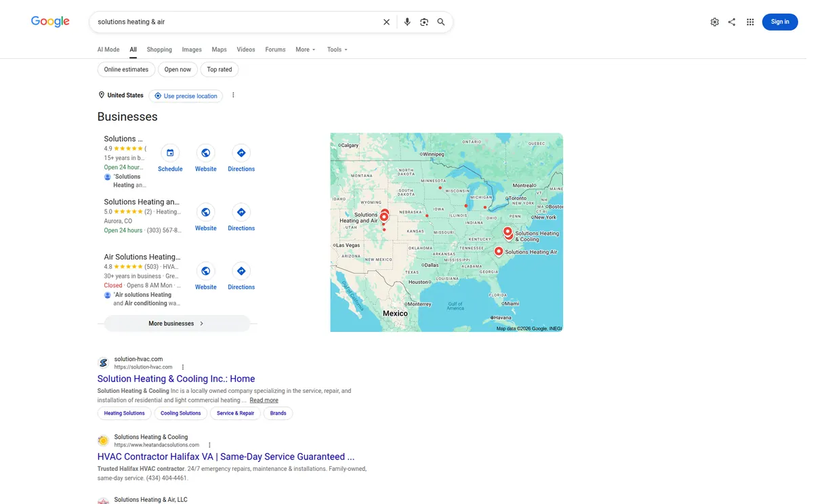This screenshot has width=813, height=504.
Task: Toggle the Open now filter chip
Action: click(178, 69)
